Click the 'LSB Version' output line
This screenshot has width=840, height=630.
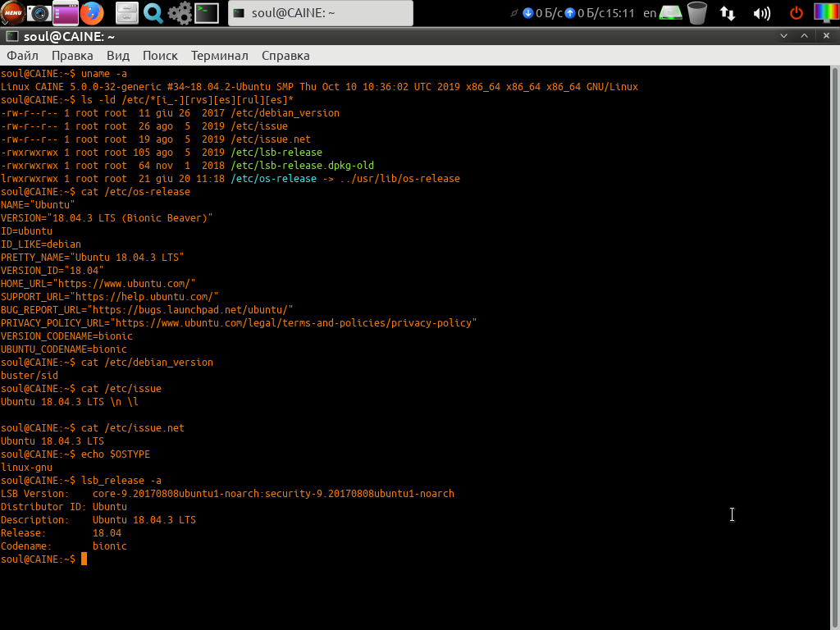tap(227, 494)
